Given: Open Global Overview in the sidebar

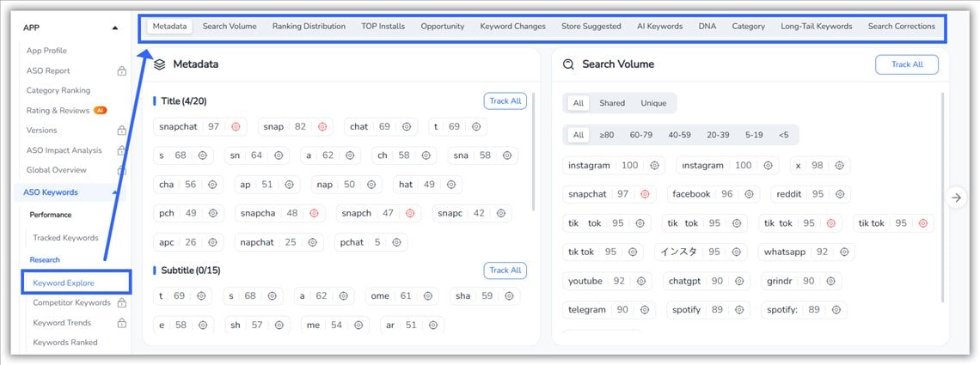Looking at the screenshot, I should click(x=56, y=170).
